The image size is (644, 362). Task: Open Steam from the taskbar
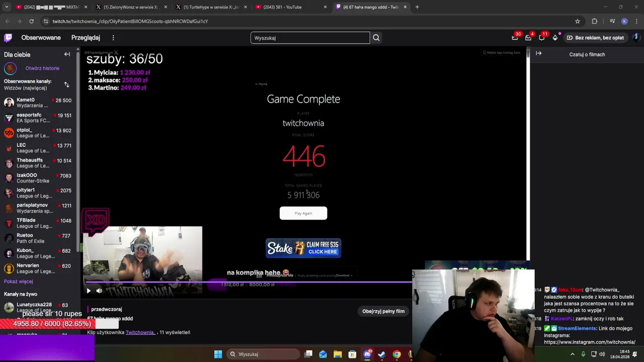(382, 354)
